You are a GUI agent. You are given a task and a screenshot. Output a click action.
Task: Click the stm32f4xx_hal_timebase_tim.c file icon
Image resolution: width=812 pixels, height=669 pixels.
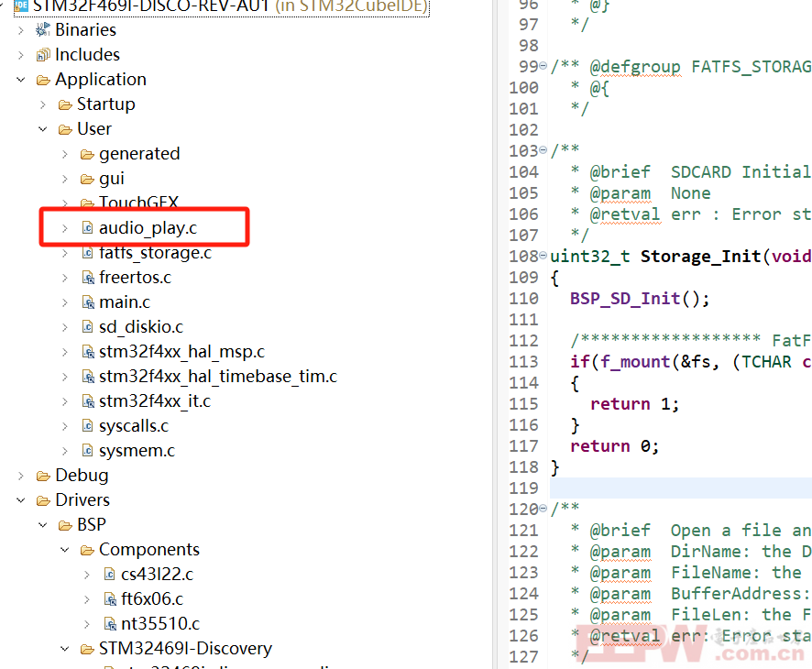pyautogui.click(x=87, y=377)
